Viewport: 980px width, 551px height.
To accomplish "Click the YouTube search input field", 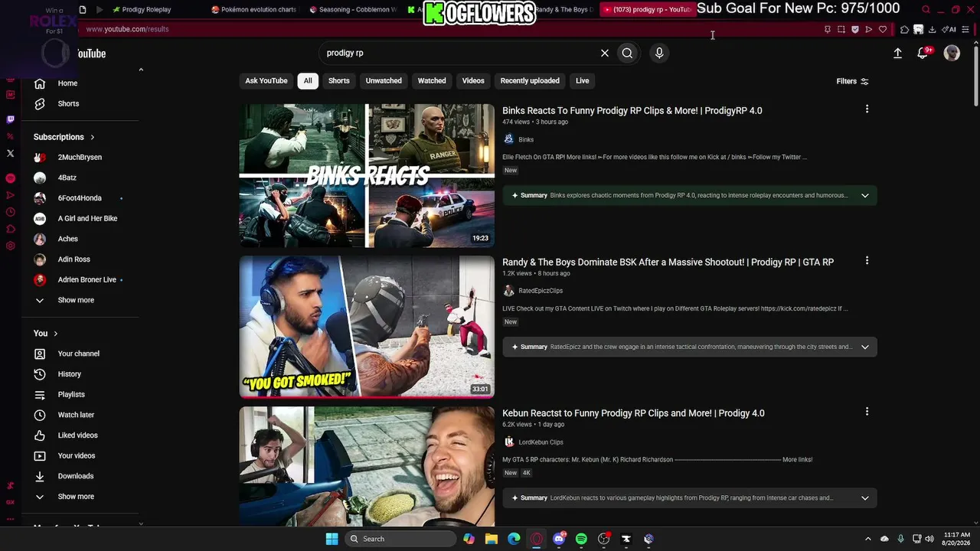I will click(x=459, y=53).
